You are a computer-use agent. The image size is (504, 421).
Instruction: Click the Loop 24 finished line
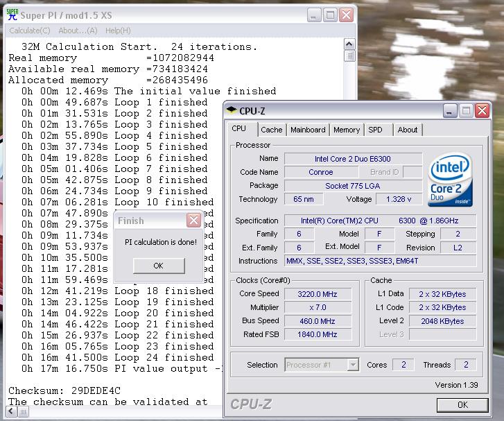coord(118,357)
